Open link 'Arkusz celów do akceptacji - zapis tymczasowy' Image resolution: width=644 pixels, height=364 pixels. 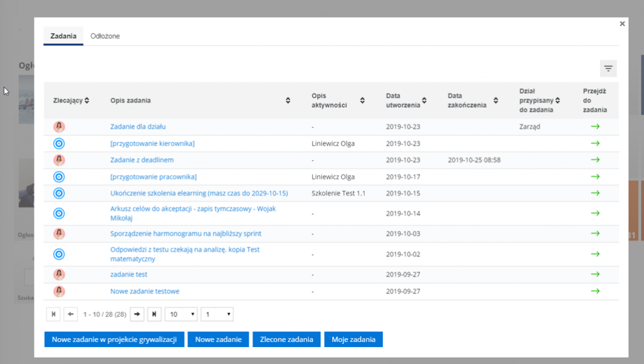tap(193, 213)
